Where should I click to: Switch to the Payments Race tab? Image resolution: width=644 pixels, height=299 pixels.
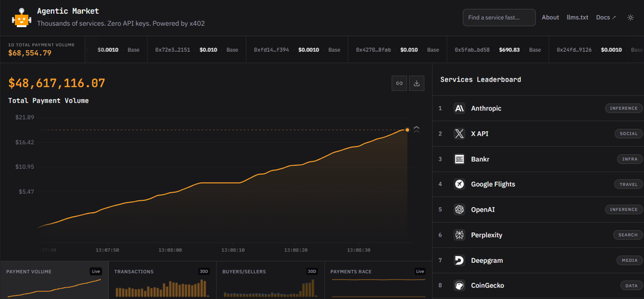tap(378, 280)
